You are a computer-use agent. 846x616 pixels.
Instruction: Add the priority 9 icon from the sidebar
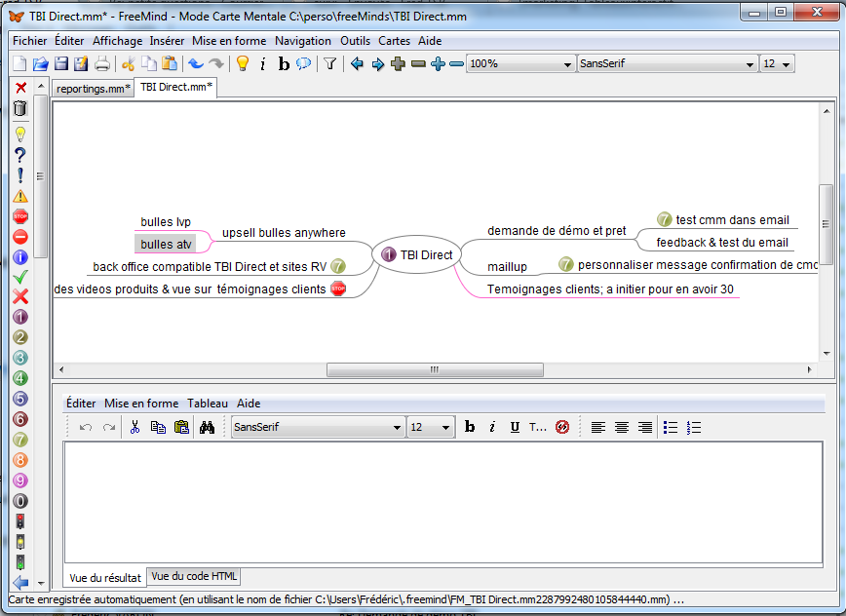19,481
